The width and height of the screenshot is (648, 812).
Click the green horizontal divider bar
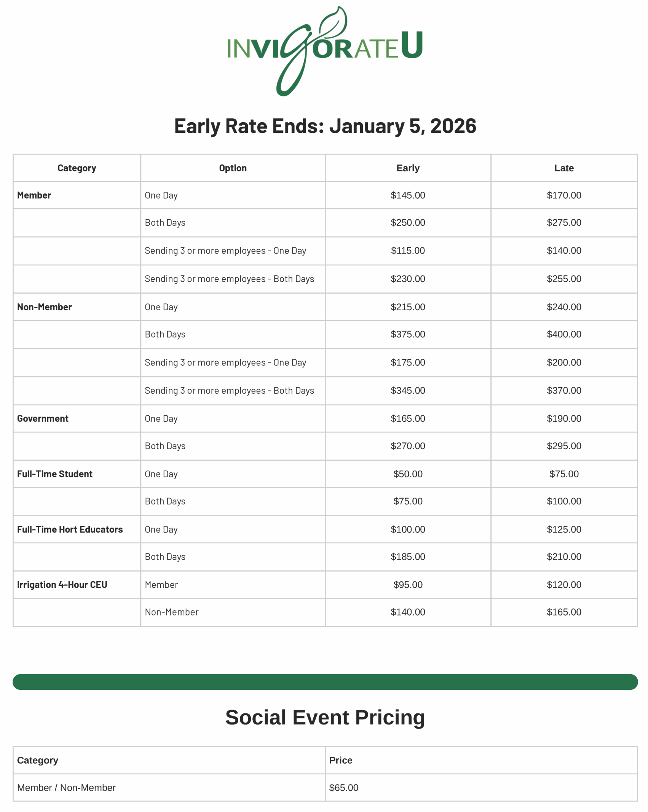324,681
